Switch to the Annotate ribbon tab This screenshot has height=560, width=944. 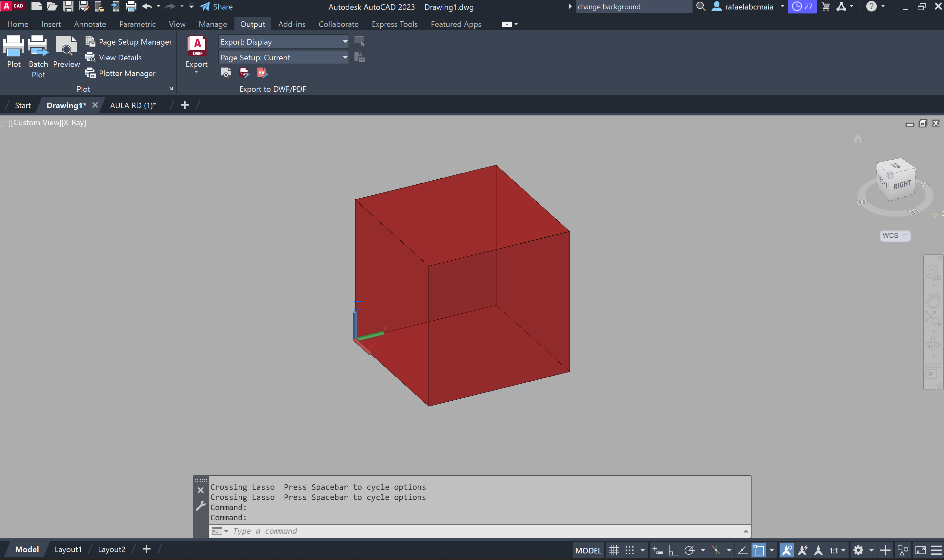(x=90, y=24)
